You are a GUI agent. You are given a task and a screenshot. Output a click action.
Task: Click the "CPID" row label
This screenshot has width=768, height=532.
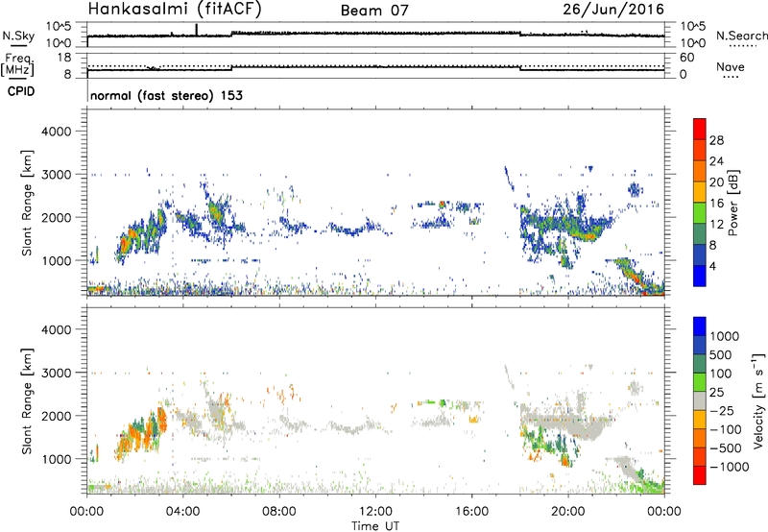point(21,91)
